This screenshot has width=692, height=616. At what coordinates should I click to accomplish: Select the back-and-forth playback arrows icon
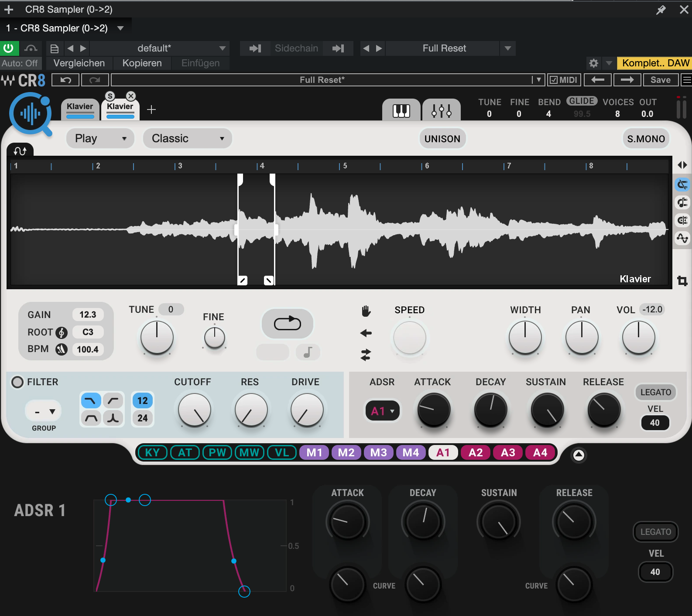(366, 355)
